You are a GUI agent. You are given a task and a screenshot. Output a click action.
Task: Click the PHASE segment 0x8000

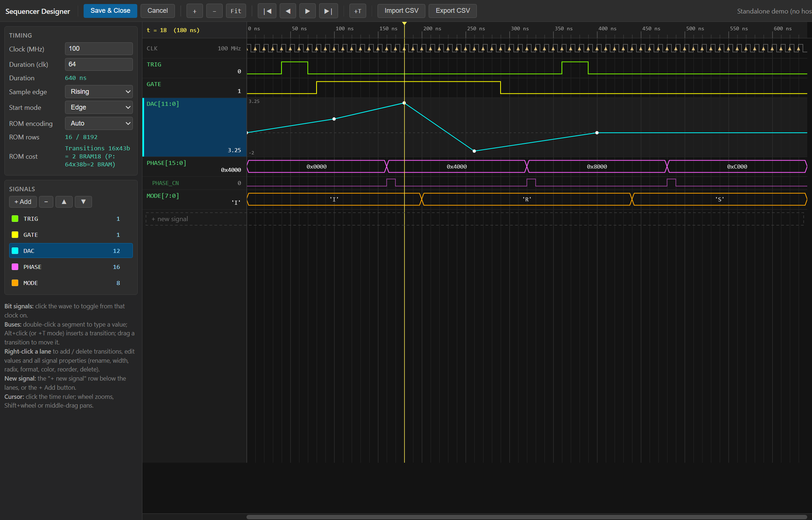click(x=597, y=167)
